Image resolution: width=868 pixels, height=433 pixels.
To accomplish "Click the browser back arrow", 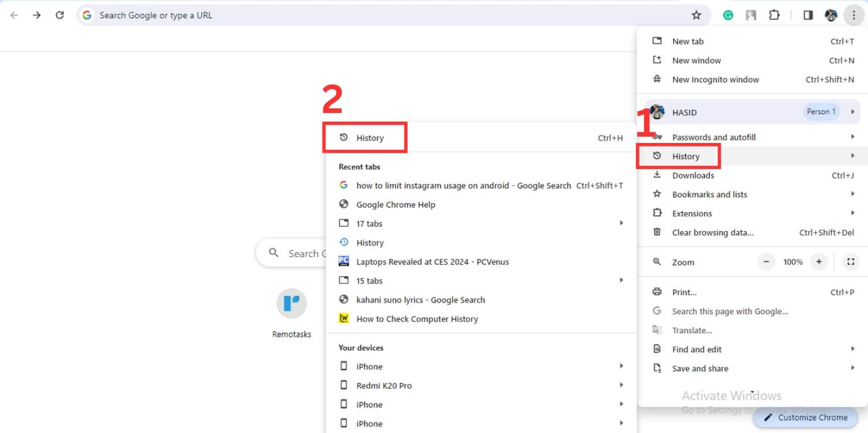I will coord(14,16).
